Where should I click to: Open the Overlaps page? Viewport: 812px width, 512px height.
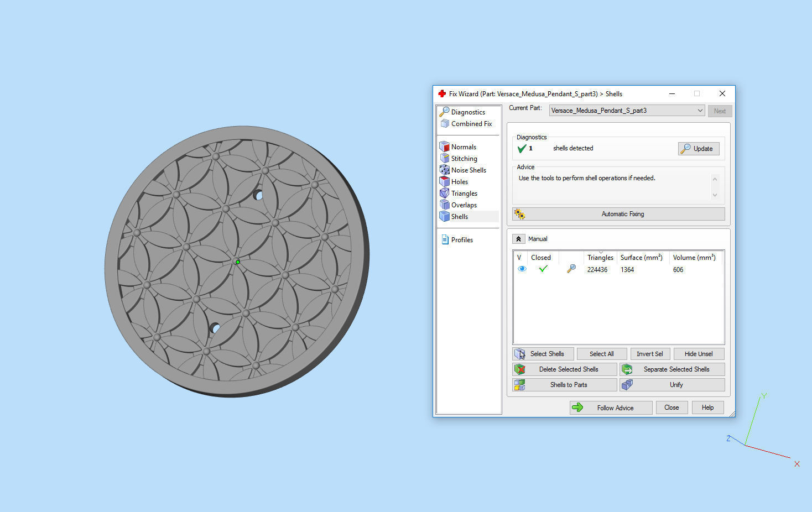coord(464,205)
